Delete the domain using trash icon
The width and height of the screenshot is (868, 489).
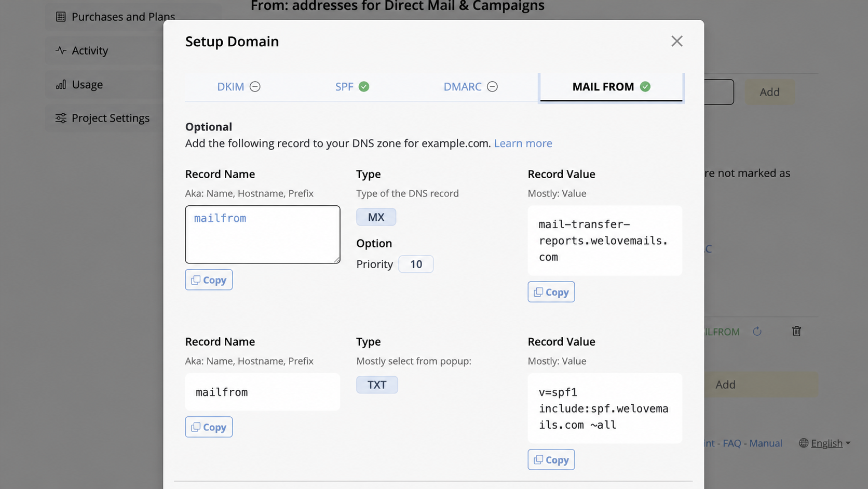coord(796,332)
